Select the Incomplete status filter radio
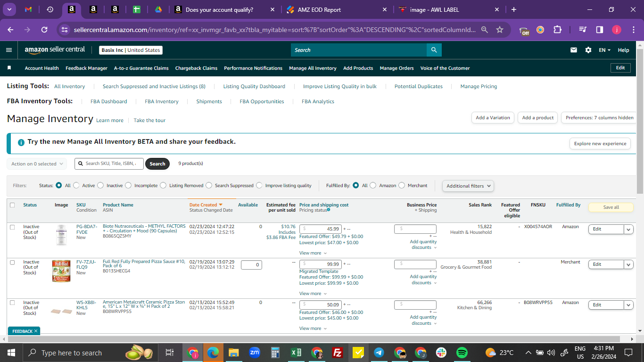 (x=128, y=185)
